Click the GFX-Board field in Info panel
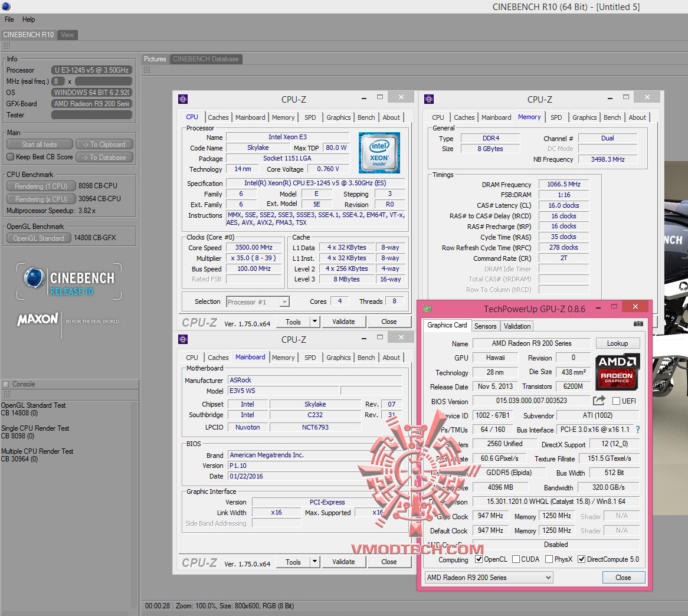This screenshot has width=688, height=616. [91, 103]
